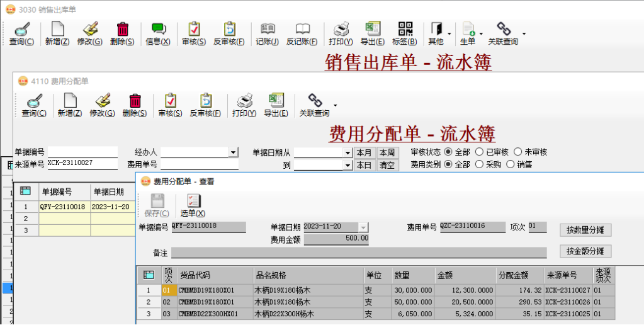Select 销售 radio button
644x325 pixels.
510,165
